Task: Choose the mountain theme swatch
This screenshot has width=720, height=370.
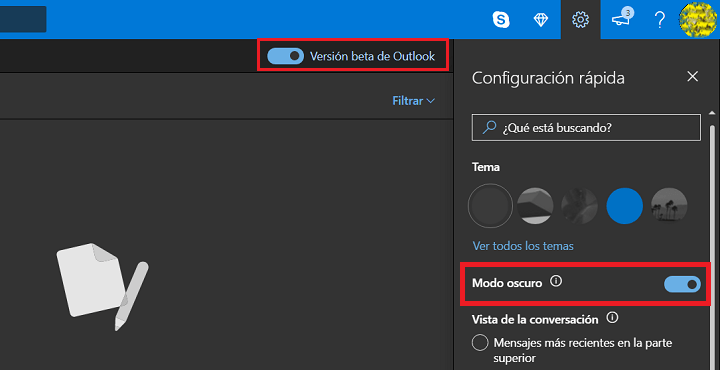Action: tap(535, 206)
